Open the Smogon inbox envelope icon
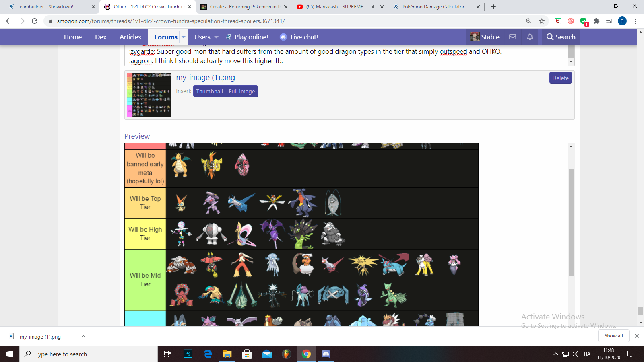644x362 pixels. click(x=513, y=37)
